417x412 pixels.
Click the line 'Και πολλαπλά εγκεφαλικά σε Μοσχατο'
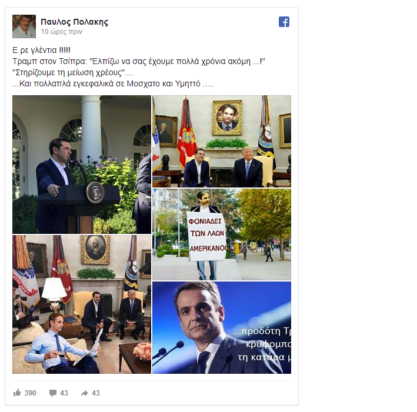[113, 84]
